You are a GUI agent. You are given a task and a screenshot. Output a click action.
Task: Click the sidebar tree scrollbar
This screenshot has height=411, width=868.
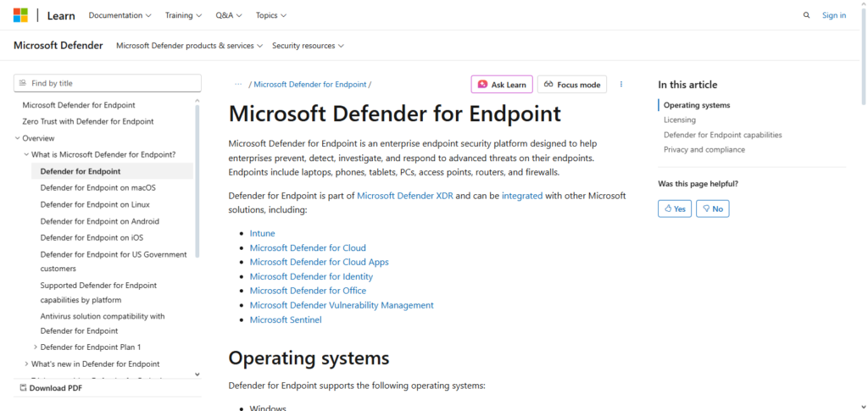pyautogui.click(x=197, y=181)
